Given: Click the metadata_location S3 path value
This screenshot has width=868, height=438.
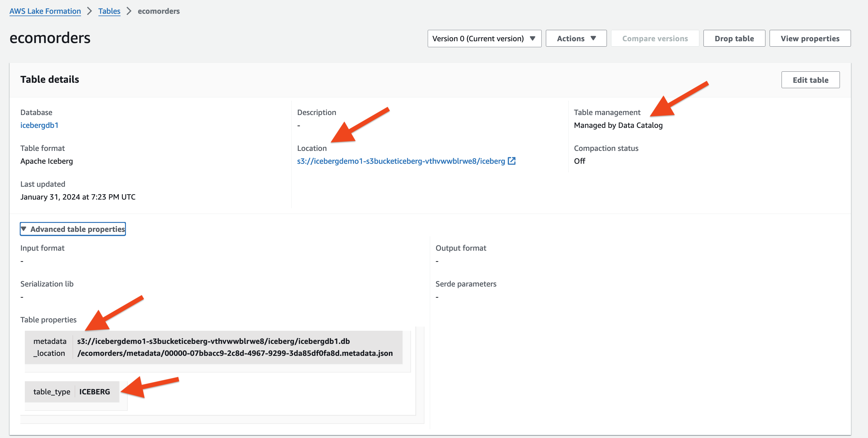Looking at the screenshot, I should point(235,347).
